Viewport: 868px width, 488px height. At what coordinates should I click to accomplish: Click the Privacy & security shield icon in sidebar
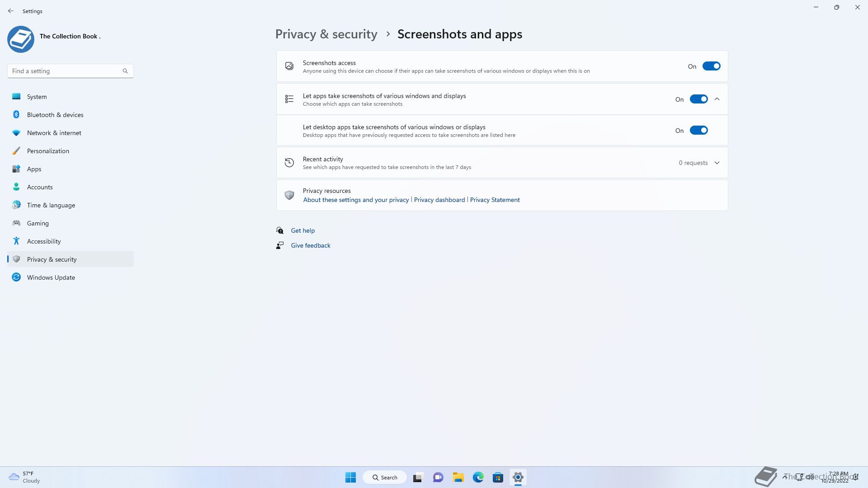(x=16, y=259)
